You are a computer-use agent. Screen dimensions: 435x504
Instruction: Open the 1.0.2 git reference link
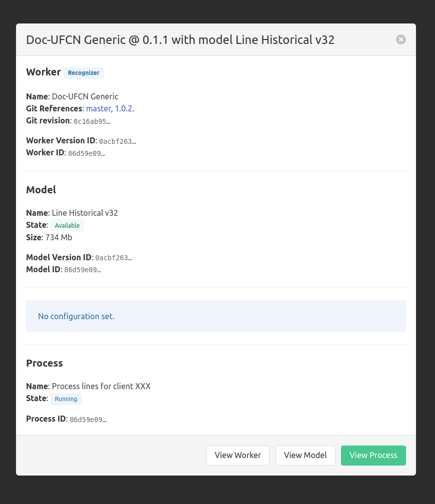(123, 108)
